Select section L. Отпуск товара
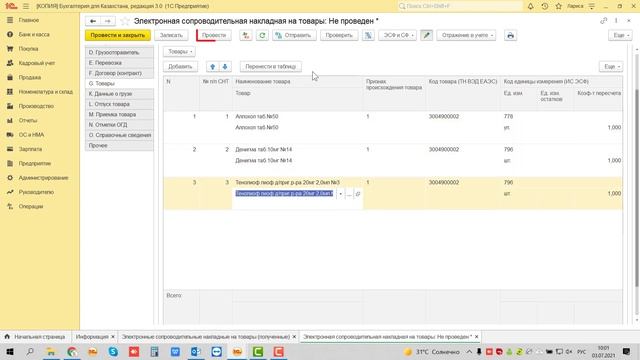640x360 pixels. click(x=119, y=104)
